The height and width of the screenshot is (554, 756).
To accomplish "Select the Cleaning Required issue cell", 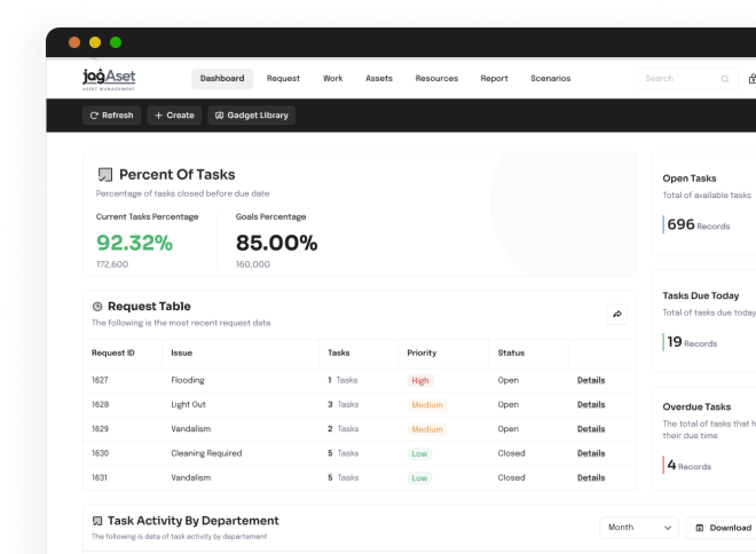I will [x=206, y=453].
